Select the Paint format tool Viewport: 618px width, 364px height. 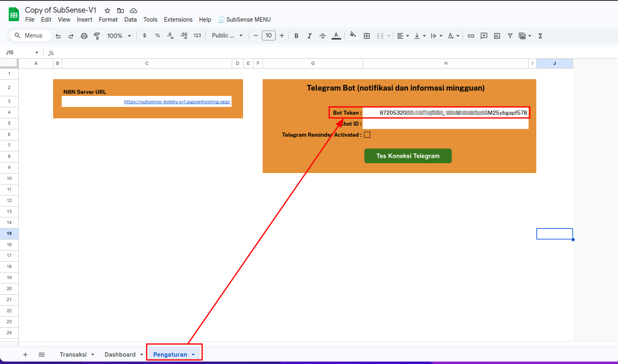point(97,36)
